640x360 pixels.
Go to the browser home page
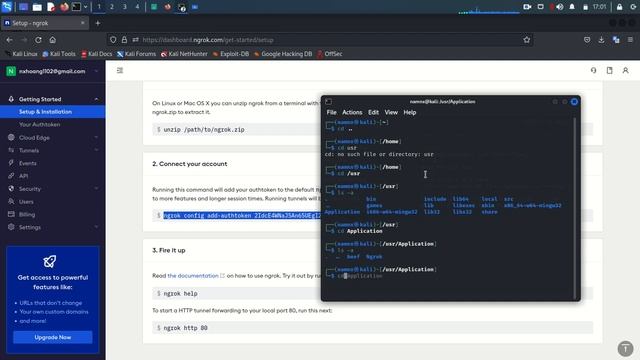[x=53, y=40]
